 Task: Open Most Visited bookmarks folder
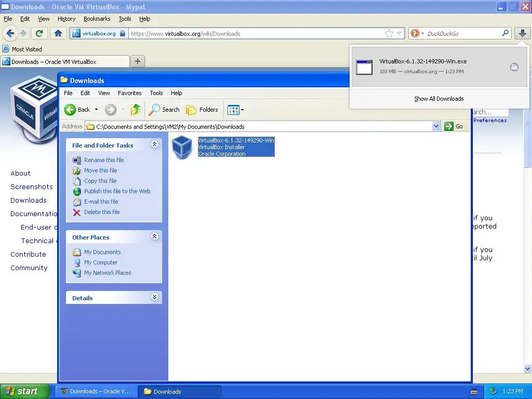[x=22, y=49]
